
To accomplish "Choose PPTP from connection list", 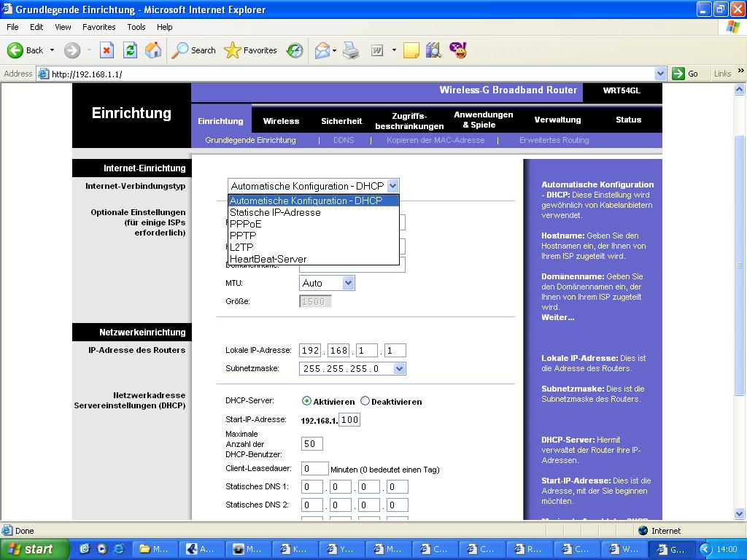I will pos(314,236).
